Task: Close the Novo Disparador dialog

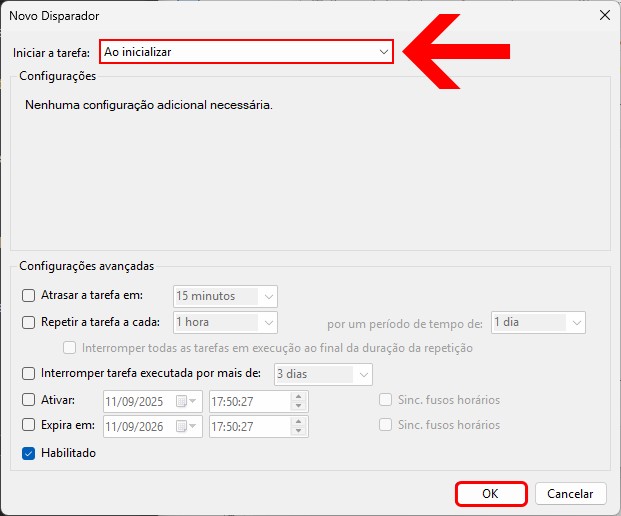Action: tap(605, 15)
